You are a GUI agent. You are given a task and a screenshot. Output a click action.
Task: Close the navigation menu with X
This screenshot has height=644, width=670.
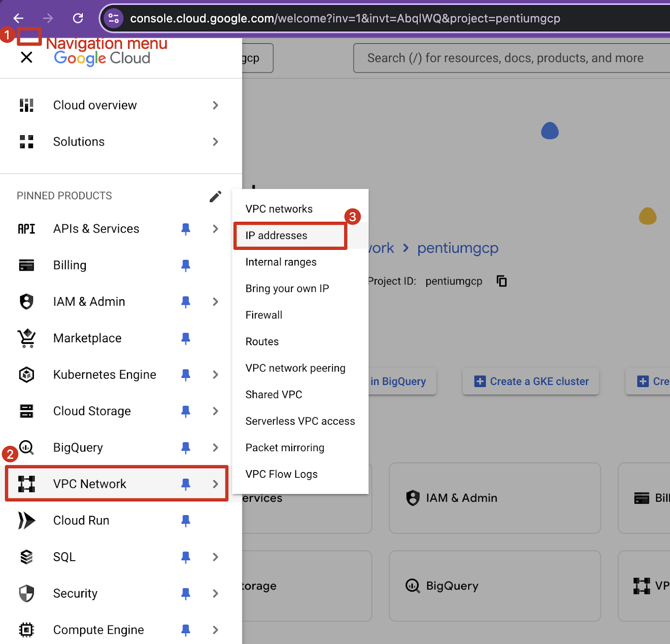pos(26,57)
